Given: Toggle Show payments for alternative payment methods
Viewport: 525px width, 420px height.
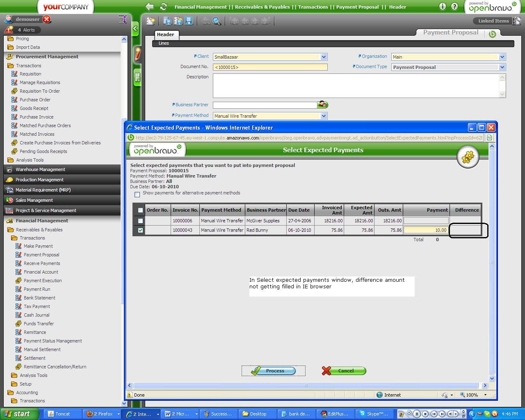Looking at the screenshot, I should pos(137,194).
